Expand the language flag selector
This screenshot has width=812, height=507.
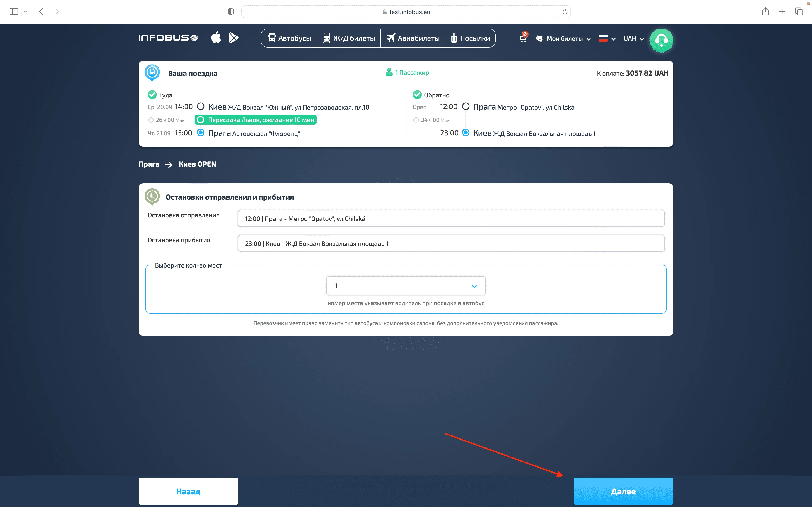click(x=607, y=38)
